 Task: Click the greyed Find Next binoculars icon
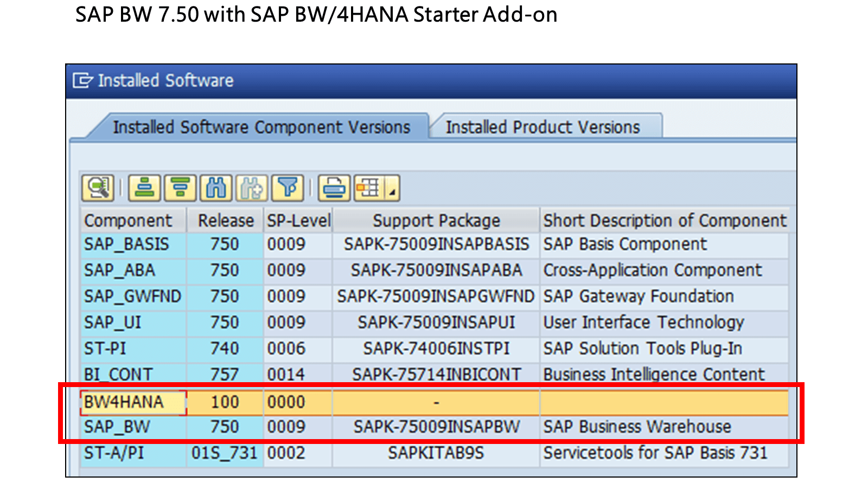(x=252, y=188)
